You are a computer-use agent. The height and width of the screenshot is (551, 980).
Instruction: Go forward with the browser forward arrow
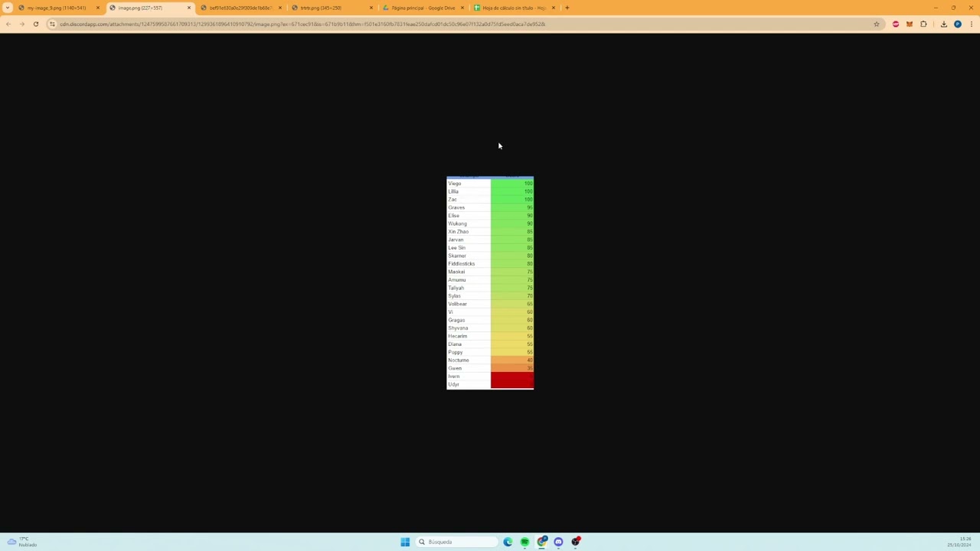(22, 24)
